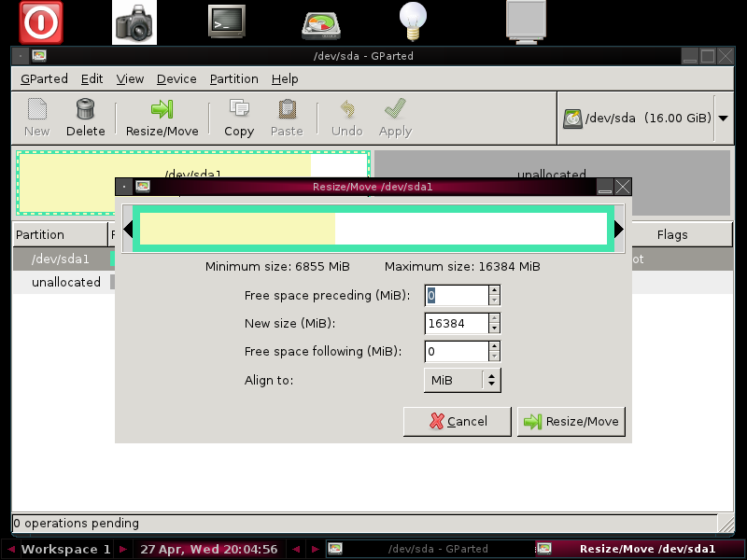
Task: Click the GParted main window titlebar icon
Action: (x=39, y=56)
